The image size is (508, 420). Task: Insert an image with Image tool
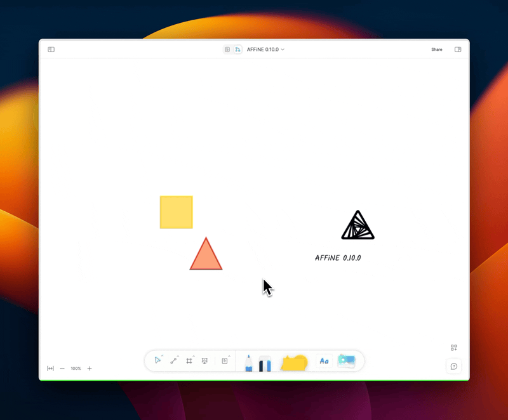point(346,361)
